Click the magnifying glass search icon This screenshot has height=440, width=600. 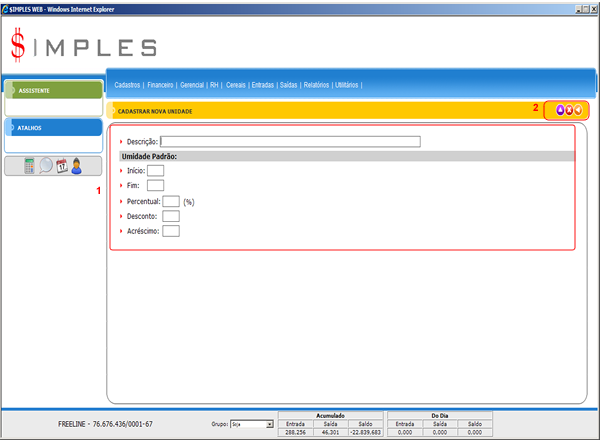[x=46, y=166]
